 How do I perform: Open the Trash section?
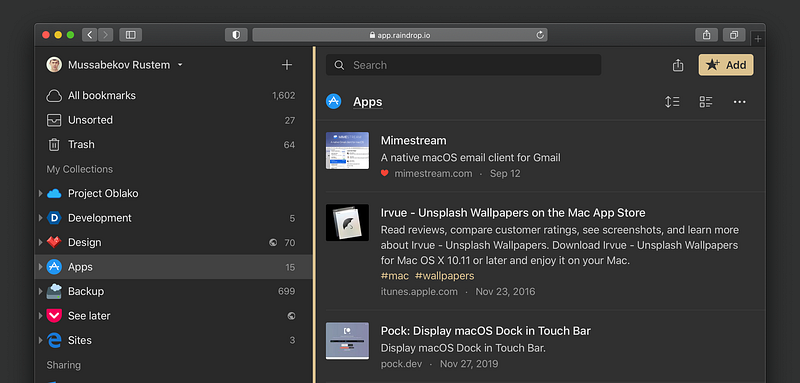(x=173, y=144)
